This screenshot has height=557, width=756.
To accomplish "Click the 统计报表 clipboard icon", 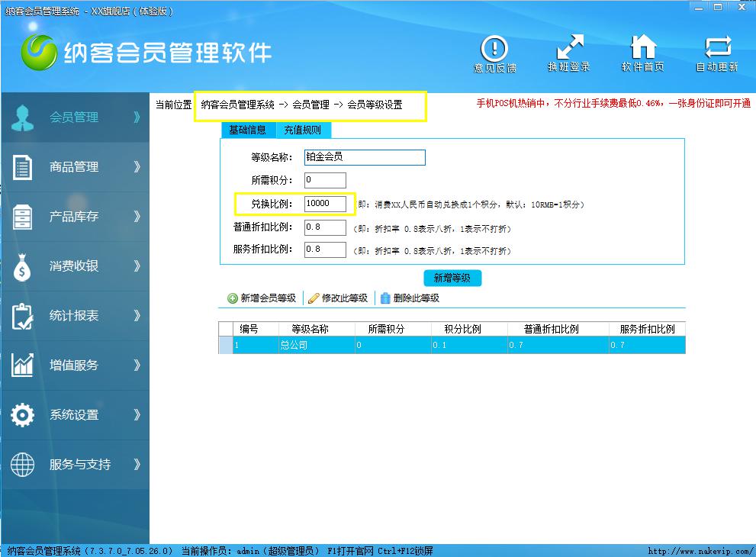I will point(23,316).
